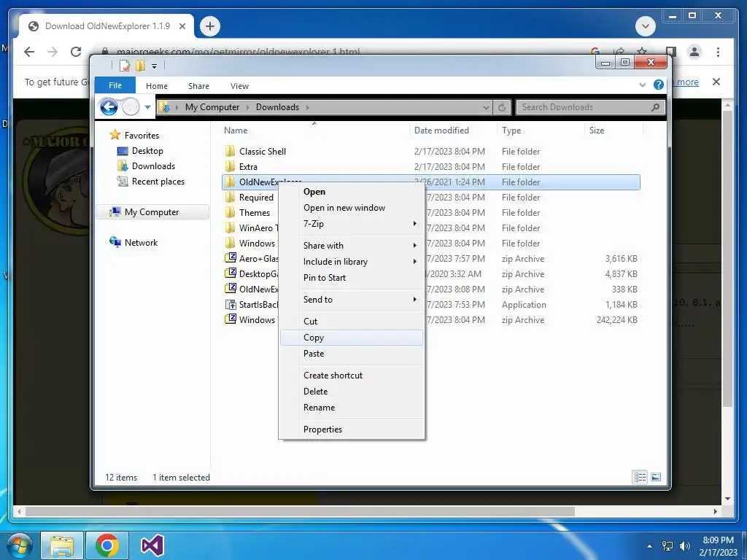Click the StartIsBack application icon
Viewport: 747px width, 560px height.
coord(231,304)
